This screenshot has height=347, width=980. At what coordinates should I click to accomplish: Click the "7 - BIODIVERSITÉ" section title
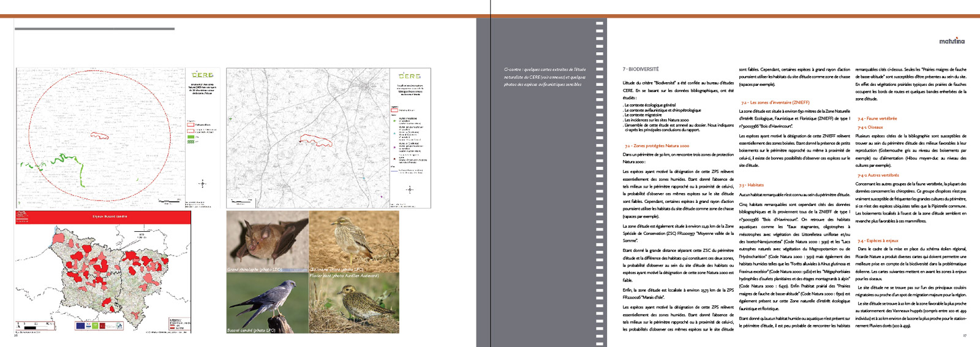click(x=641, y=69)
